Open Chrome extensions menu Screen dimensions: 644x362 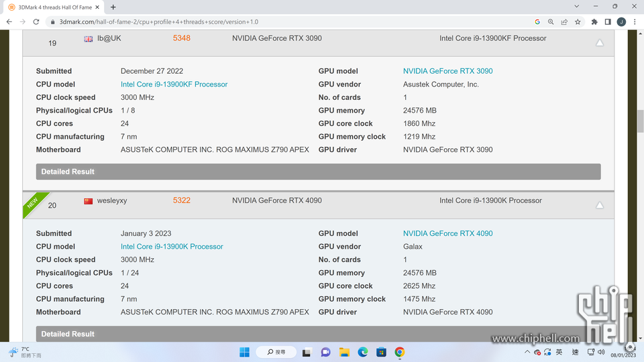594,21
